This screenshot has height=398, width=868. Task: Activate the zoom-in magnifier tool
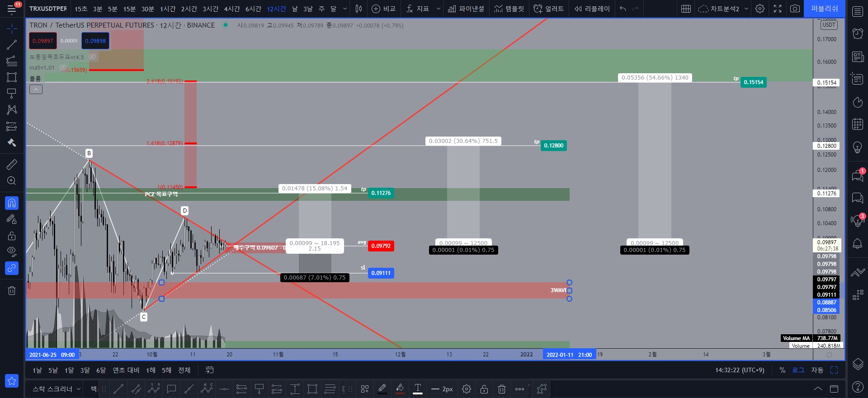(x=12, y=181)
